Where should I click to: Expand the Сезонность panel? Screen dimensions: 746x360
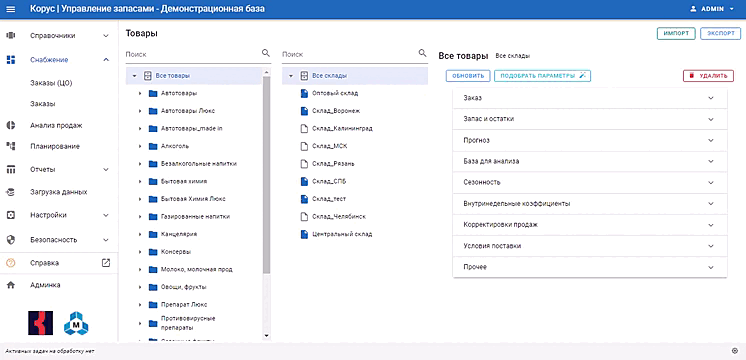[x=590, y=182]
